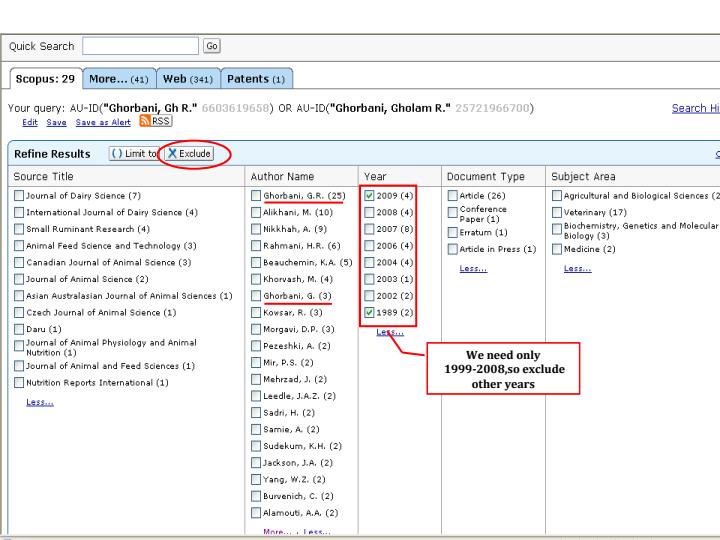Image resolution: width=720 pixels, height=540 pixels.
Task: Check Journal of Animal Science (2) checkbox
Action: [x=19, y=279]
